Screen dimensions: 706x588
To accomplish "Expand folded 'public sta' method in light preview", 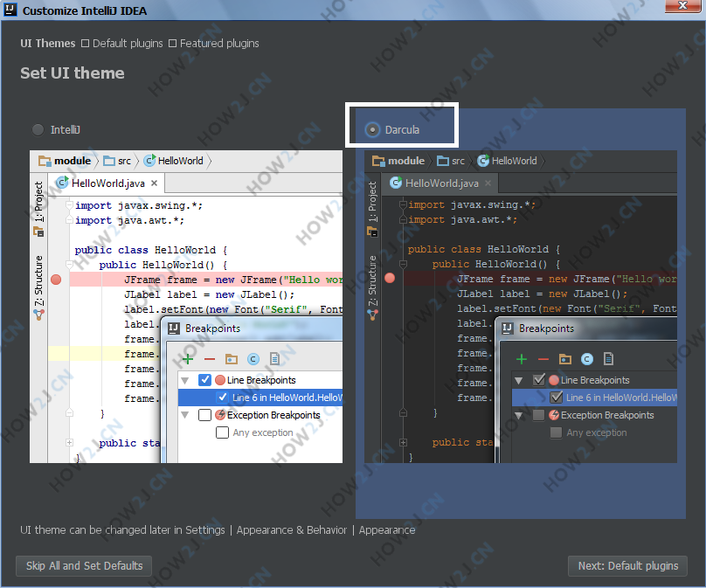I will [x=69, y=443].
